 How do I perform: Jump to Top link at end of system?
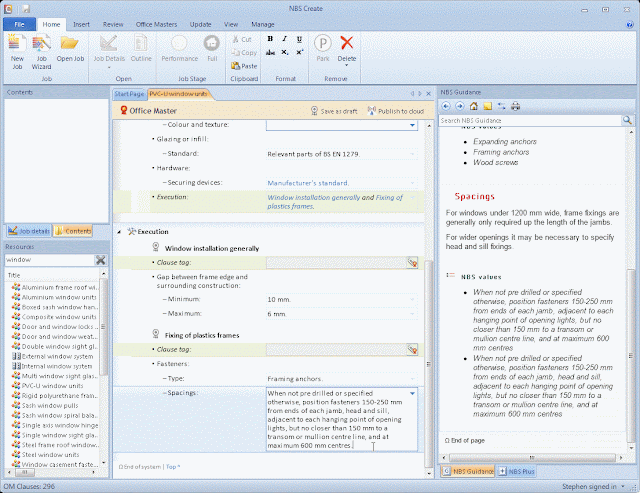pyautogui.click(x=173, y=466)
